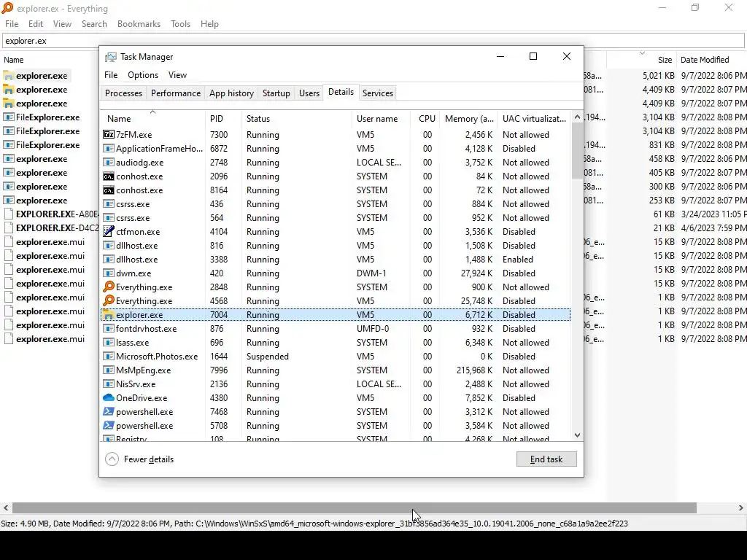Switch to the Services tab

pos(378,93)
